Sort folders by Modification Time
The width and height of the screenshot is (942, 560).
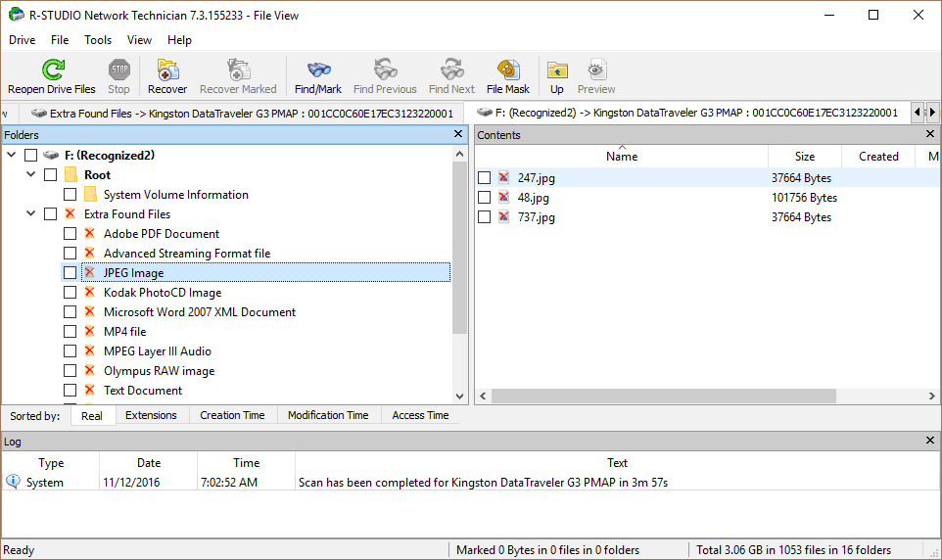pos(328,415)
